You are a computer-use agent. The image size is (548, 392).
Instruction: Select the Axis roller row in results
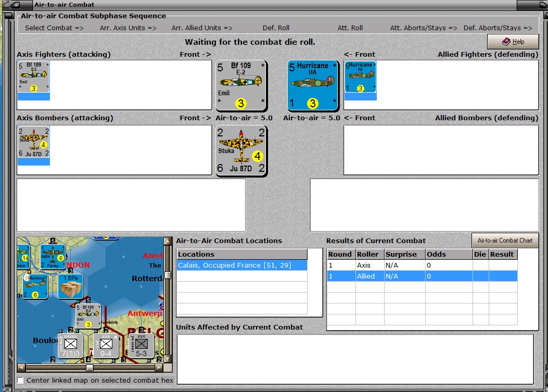click(422, 265)
